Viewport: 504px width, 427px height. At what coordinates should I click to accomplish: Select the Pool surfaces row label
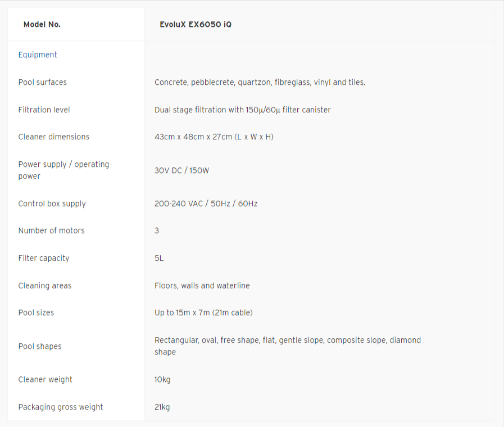coord(43,82)
